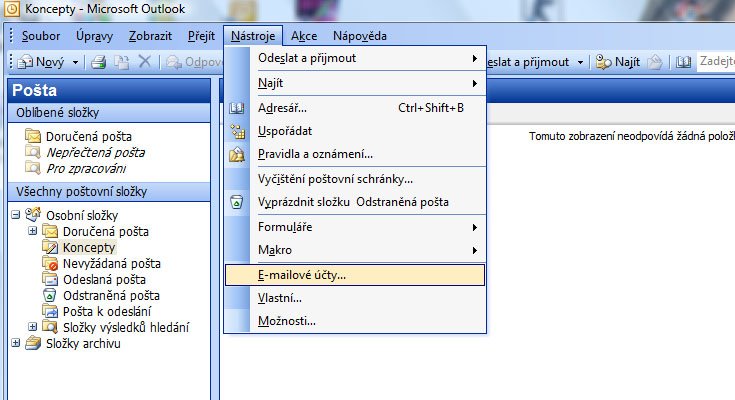Choose Možnosti in the Nástroje menu
Image resolution: width=735 pixels, height=400 pixels.
tap(355, 321)
